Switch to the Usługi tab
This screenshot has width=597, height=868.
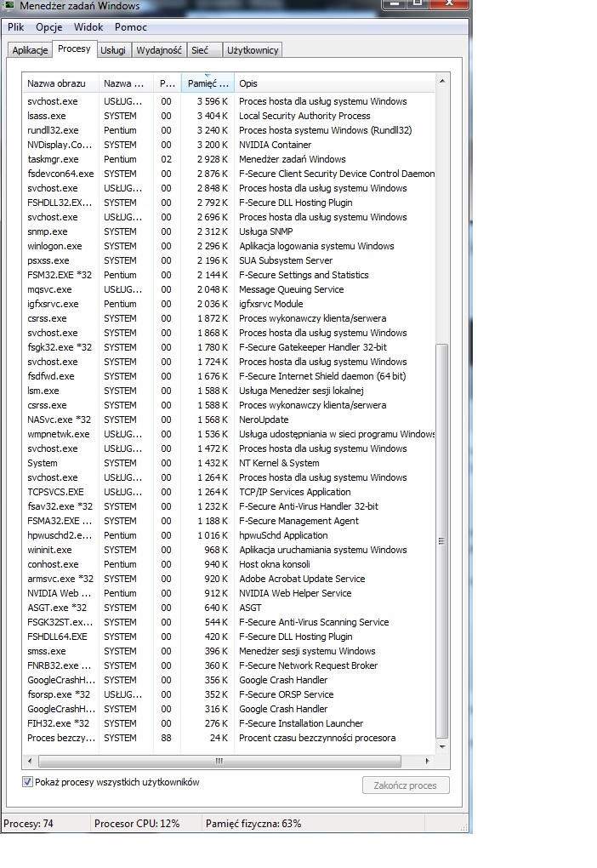pos(113,50)
